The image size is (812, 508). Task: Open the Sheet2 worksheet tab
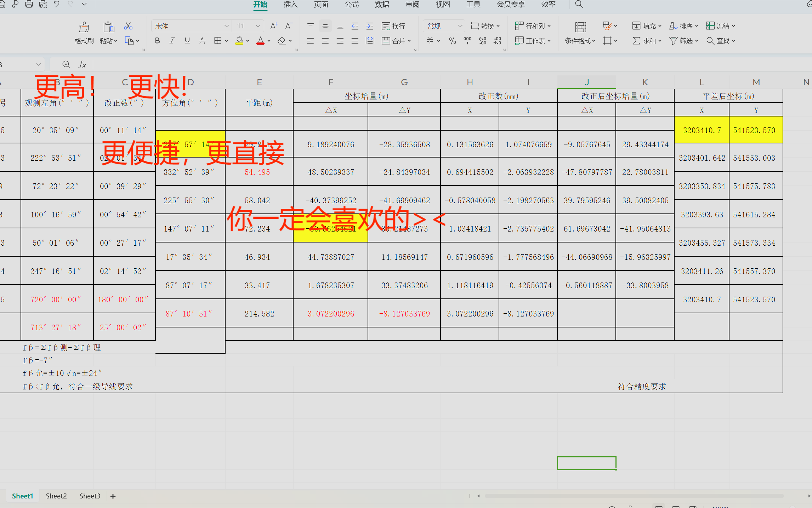(56, 496)
